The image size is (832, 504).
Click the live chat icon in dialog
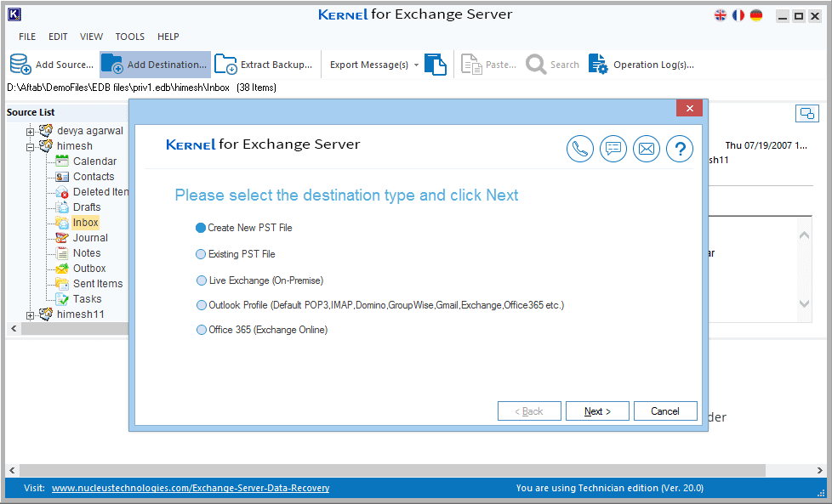(x=613, y=149)
